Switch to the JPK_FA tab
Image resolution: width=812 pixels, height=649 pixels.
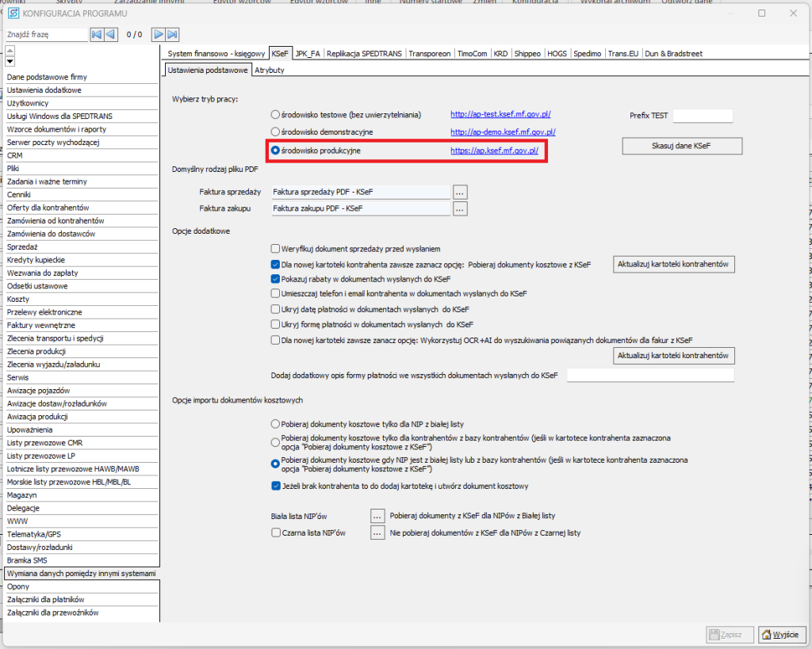pos(308,54)
